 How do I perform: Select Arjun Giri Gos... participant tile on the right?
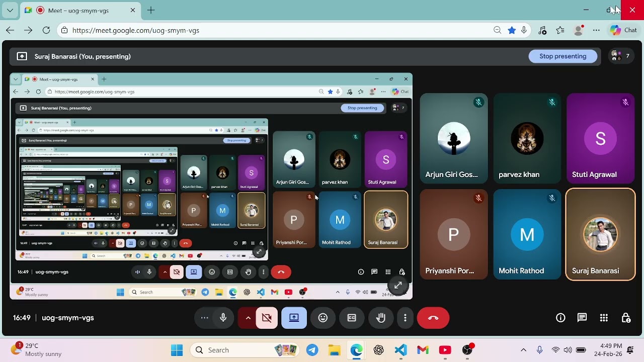point(454,138)
